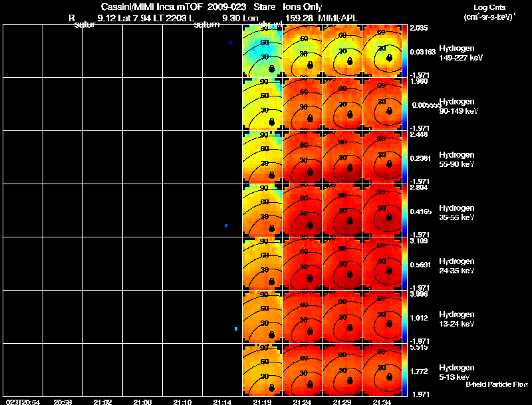Click the 'Cassini/MIMI Inca mTOF' plot title

(x=152, y=7)
